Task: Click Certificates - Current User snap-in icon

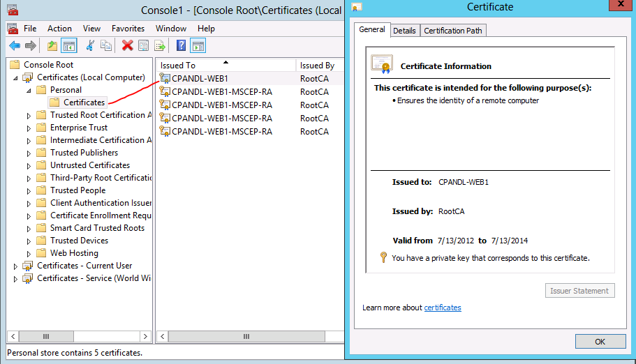Action: [28, 266]
